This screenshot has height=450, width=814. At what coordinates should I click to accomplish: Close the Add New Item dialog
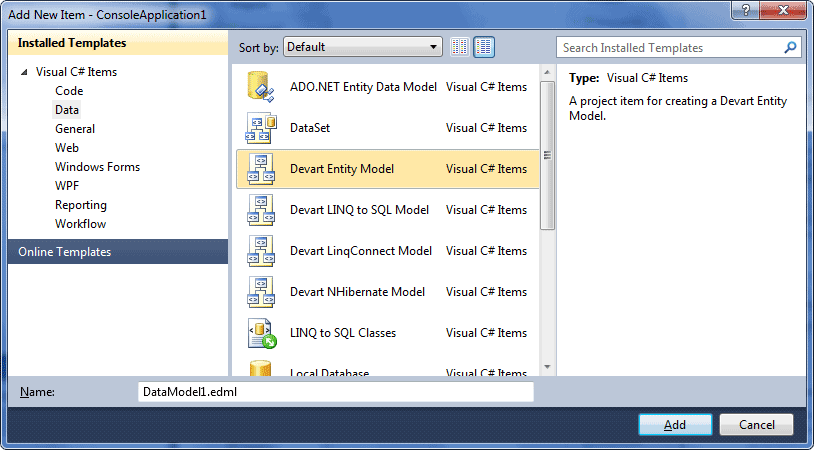click(x=783, y=10)
